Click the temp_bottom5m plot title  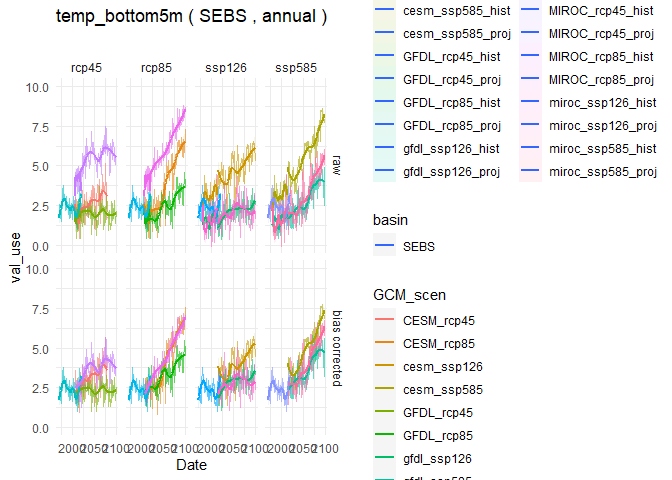[x=192, y=17]
